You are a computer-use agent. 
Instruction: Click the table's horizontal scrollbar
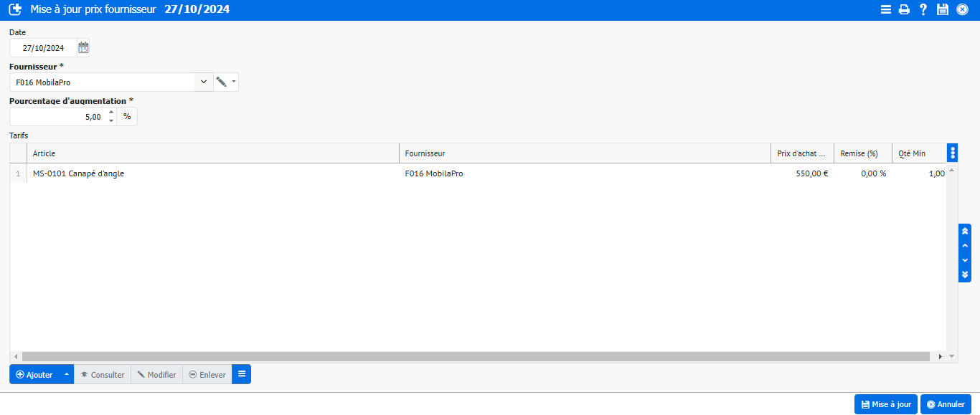[475, 356]
